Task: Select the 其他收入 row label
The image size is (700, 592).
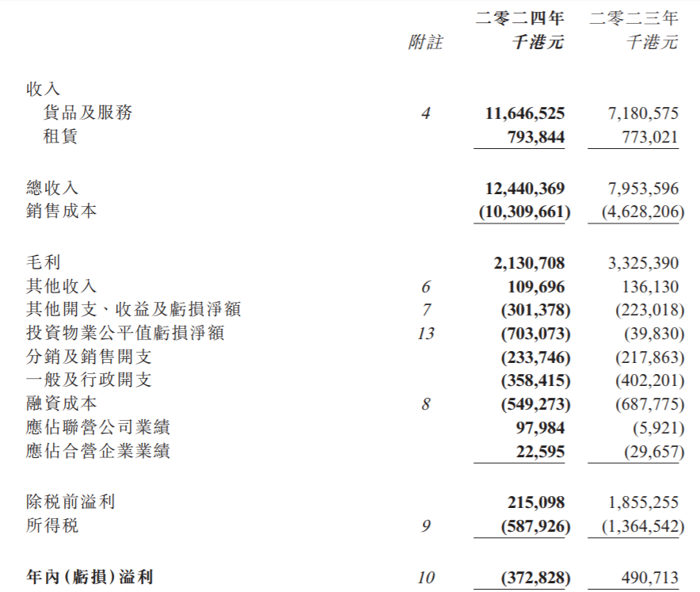Action: [61, 285]
